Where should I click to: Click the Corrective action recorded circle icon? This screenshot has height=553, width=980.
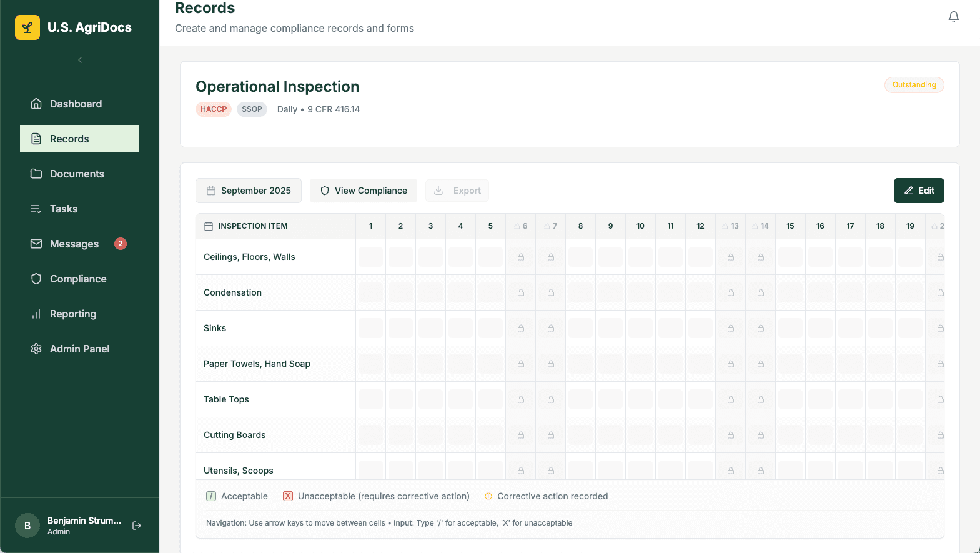[488, 496]
